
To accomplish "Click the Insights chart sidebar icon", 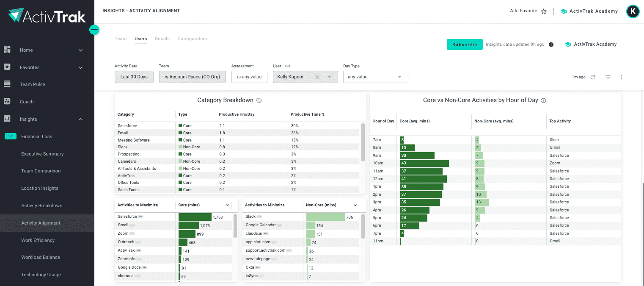I will pos(7,119).
